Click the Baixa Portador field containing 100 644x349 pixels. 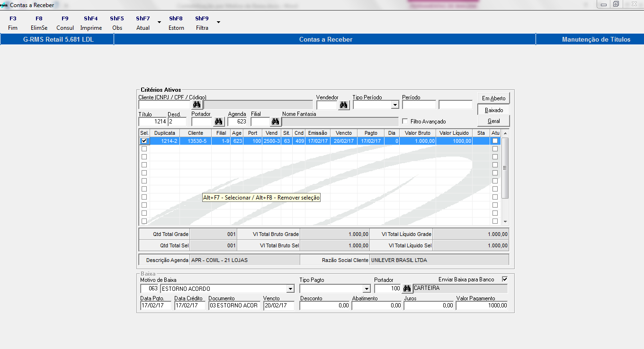point(387,289)
